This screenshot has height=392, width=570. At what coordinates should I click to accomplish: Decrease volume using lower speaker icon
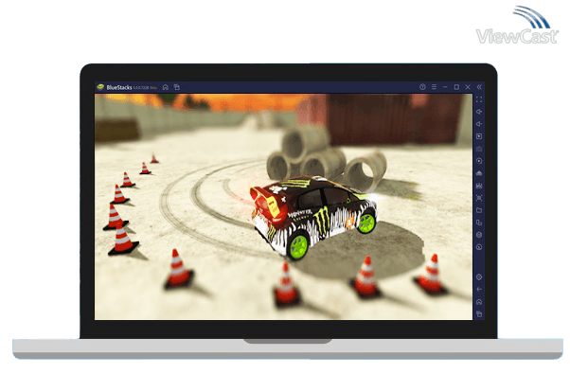(479, 124)
